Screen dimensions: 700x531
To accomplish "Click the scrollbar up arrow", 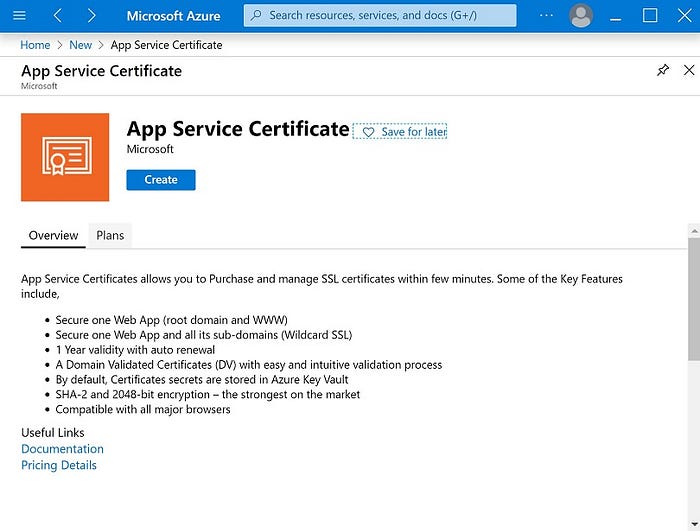I will pyautogui.click(x=694, y=231).
